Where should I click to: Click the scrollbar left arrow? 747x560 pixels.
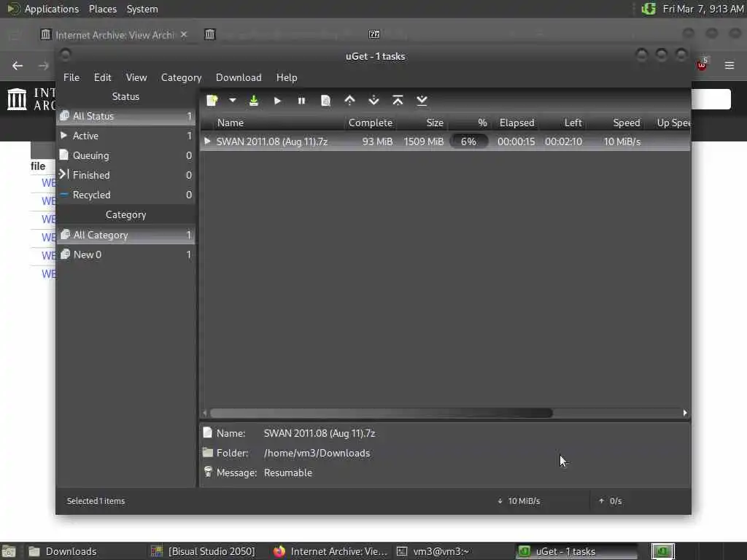[x=205, y=413]
